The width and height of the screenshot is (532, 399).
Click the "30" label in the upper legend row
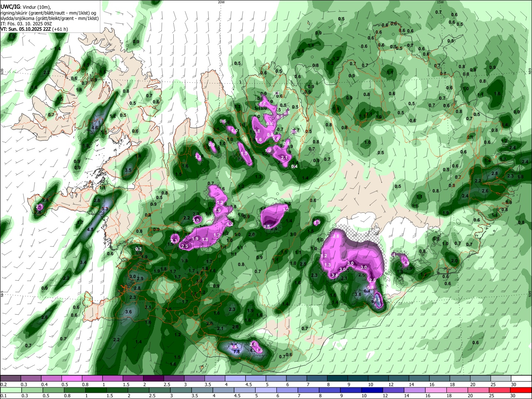pos(514,384)
